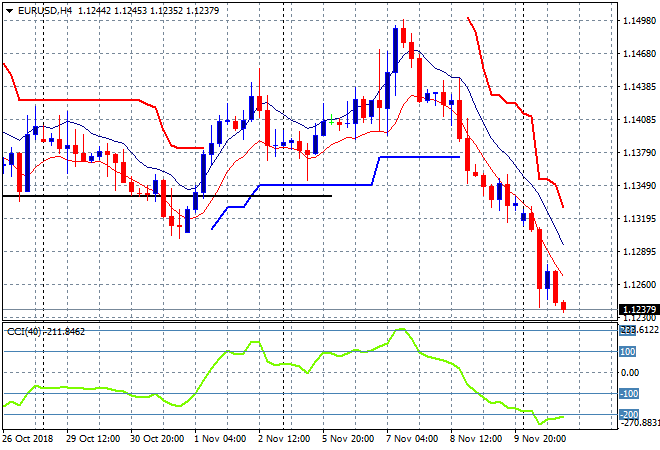660x450 pixels.
Task: Open the dropdown arrow beside EURUSD,H4
Action: click(x=9, y=10)
